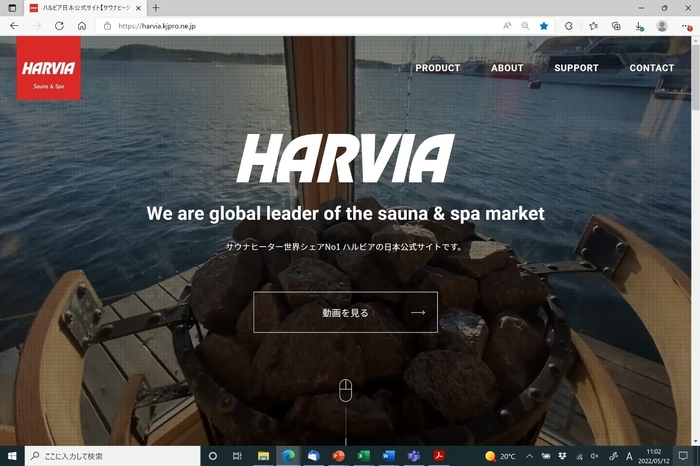Click the browser refresh button
Viewport: 700px width, 466px height.
pyautogui.click(x=59, y=26)
